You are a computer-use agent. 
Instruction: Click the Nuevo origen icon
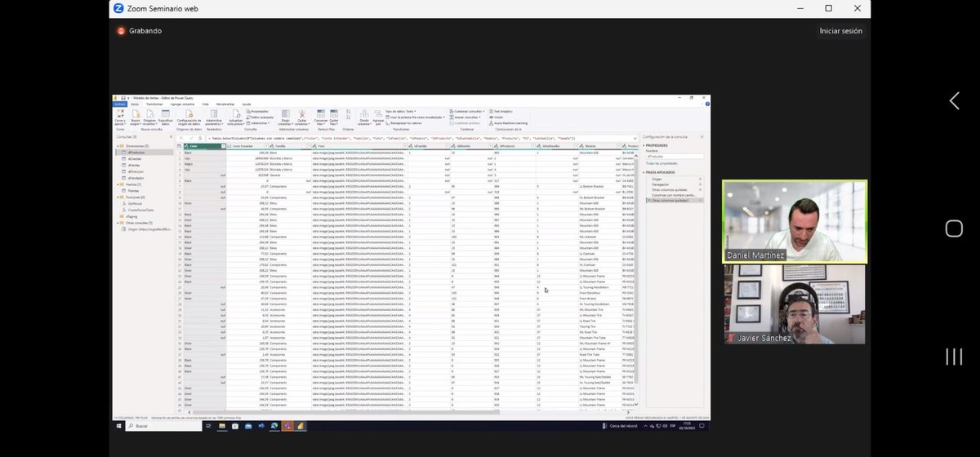pos(136,114)
